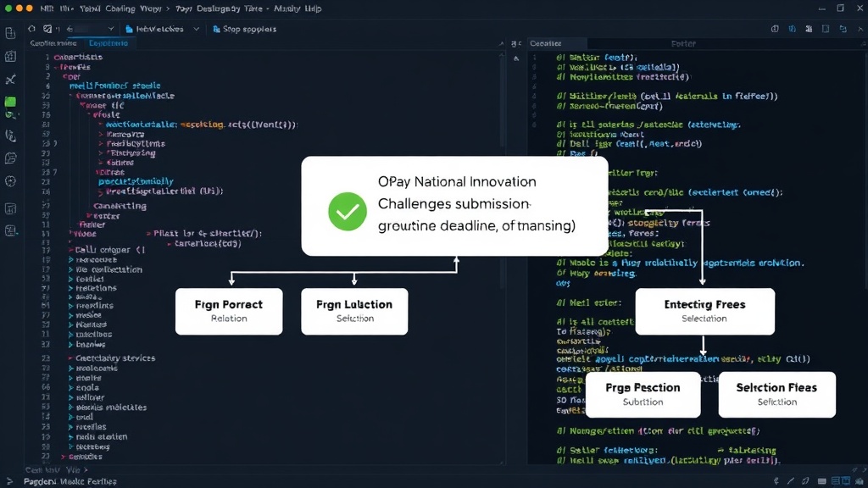Toggle the checkmark box icon beside refresh

point(47,29)
